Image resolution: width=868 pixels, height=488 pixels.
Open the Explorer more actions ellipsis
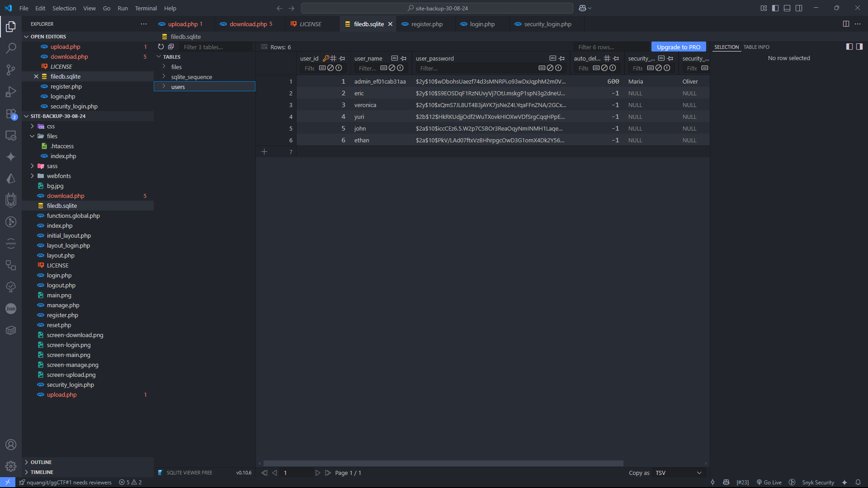pos(144,24)
